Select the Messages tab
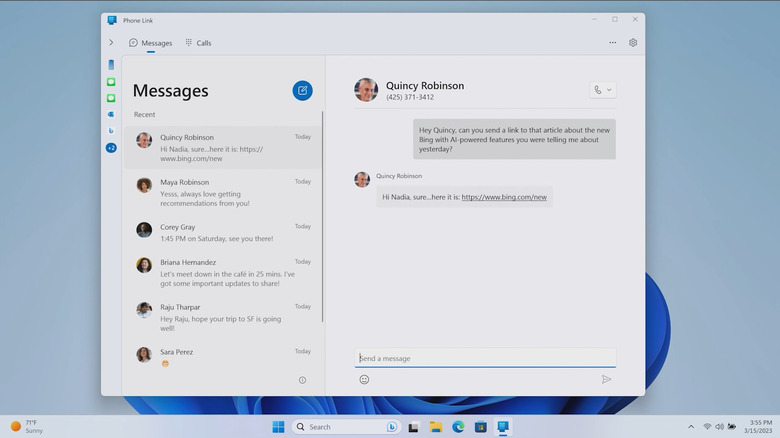This screenshot has width=780, height=438. (150, 43)
